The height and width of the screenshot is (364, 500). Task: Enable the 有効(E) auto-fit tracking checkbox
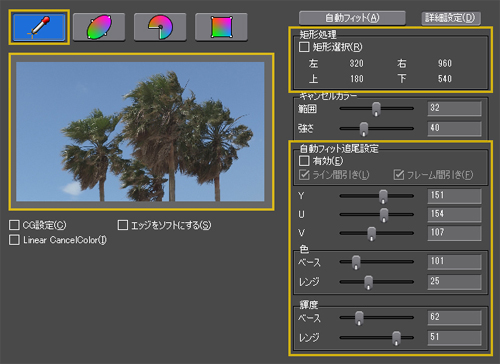[x=304, y=161]
